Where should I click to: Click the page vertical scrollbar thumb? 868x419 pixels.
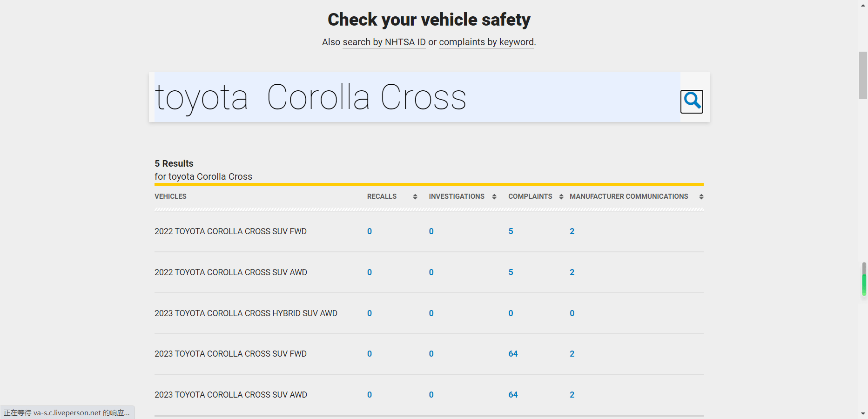863,75
